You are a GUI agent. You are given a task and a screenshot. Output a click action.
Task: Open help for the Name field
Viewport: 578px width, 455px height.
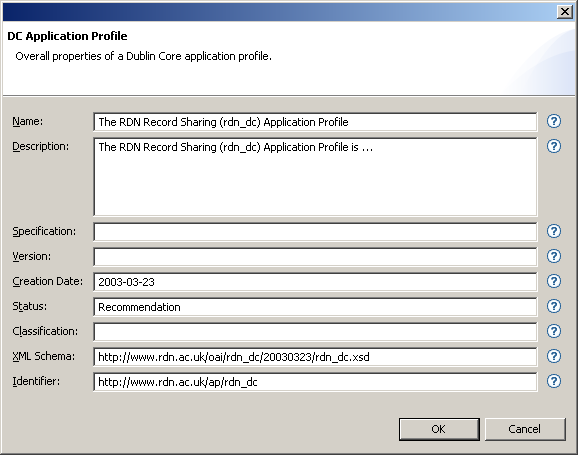(554, 121)
